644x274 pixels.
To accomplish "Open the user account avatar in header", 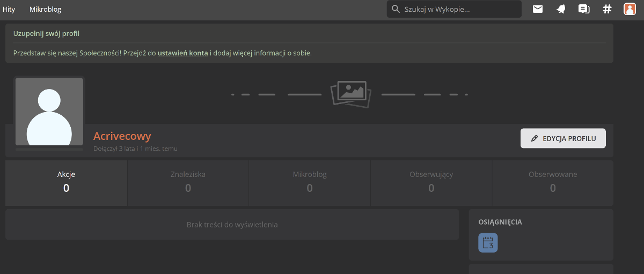I will point(630,9).
